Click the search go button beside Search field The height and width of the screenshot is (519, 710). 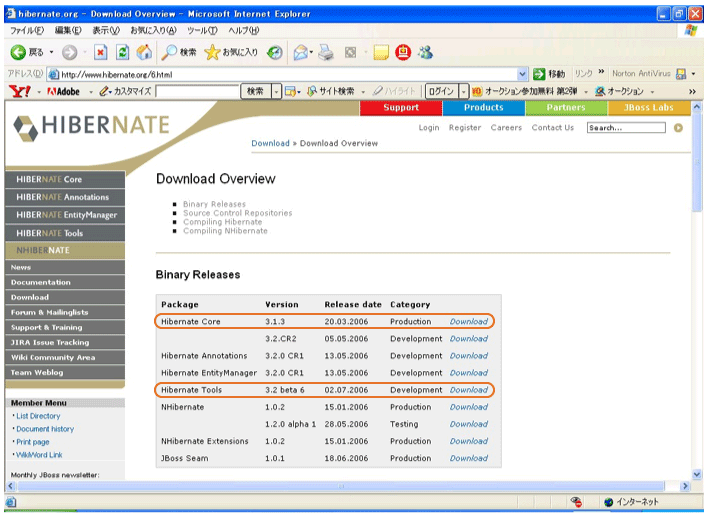(678, 128)
